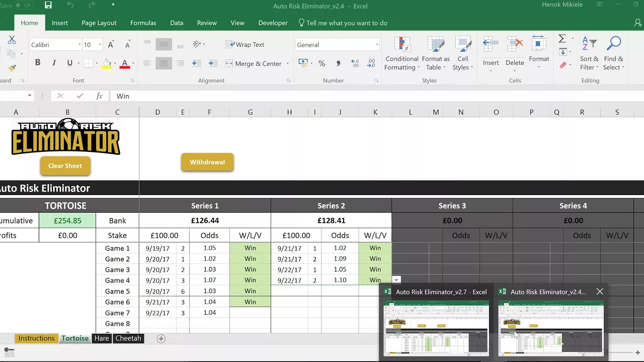Click Align Left icon
This screenshot has width=644, height=362.
[x=147, y=63]
